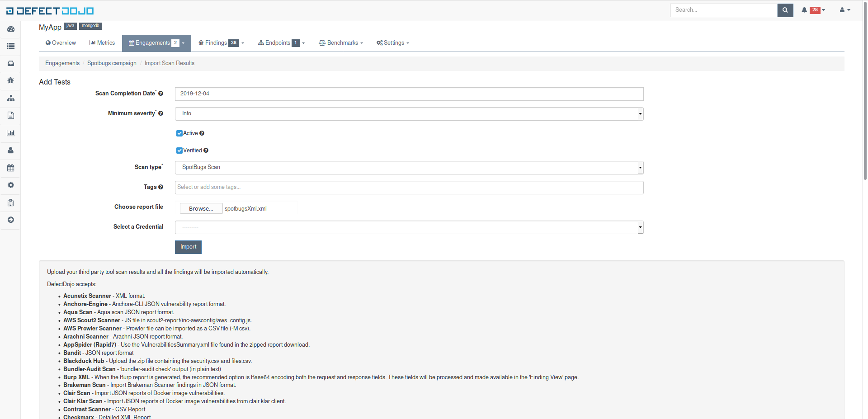
Task: Open the product list icon in sidebar
Action: 11,46
